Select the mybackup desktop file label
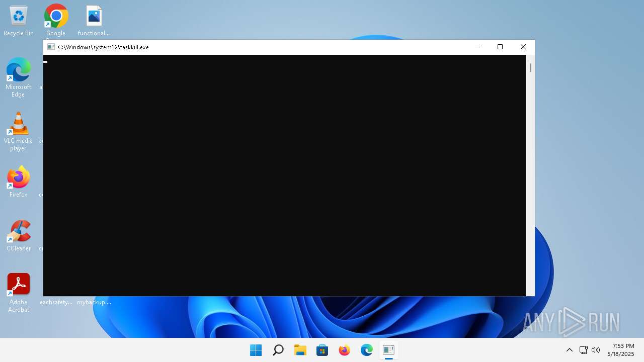The image size is (644, 362). 94,302
